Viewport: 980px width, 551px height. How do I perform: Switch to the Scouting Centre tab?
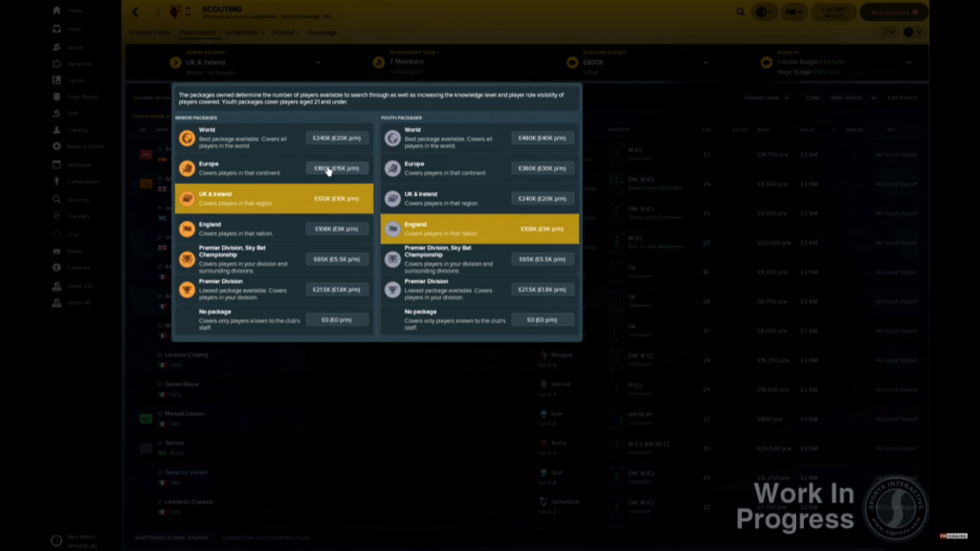(149, 33)
